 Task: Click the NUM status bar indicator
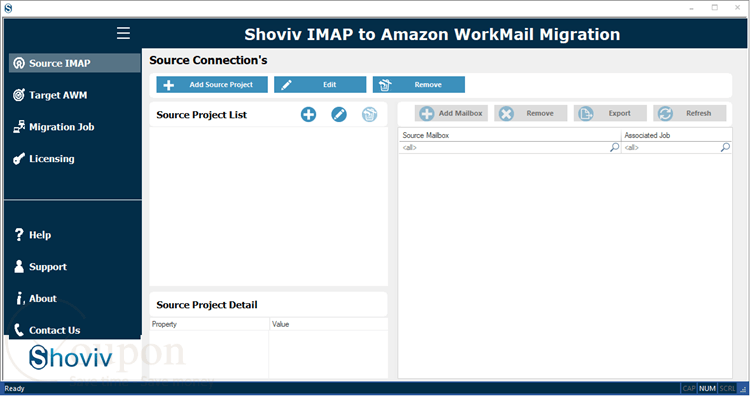click(707, 388)
